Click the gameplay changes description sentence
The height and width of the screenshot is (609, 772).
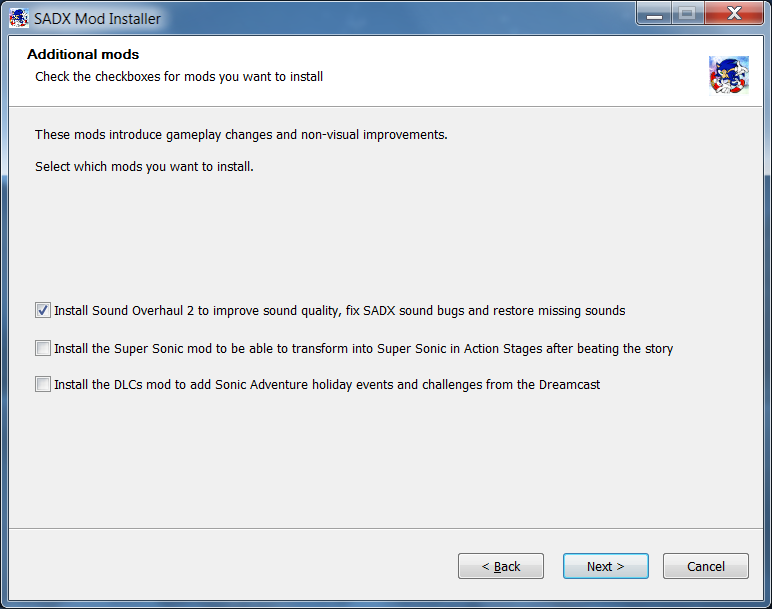241,135
